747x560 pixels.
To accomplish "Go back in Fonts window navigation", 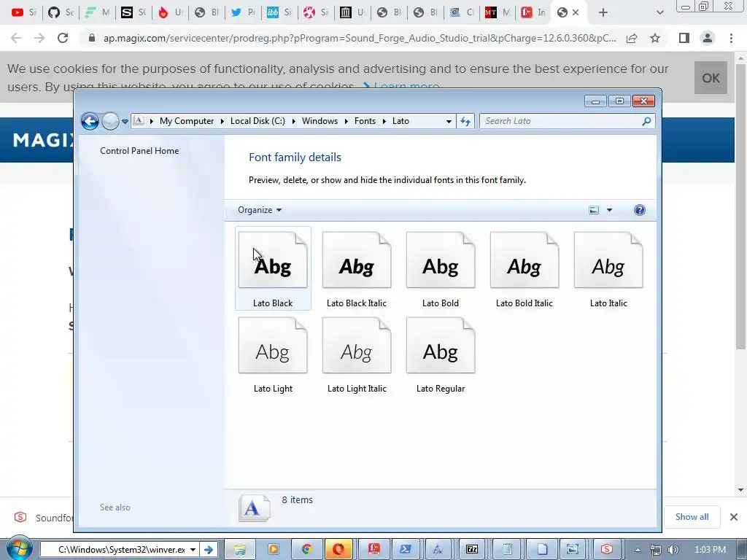I will click(90, 122).
